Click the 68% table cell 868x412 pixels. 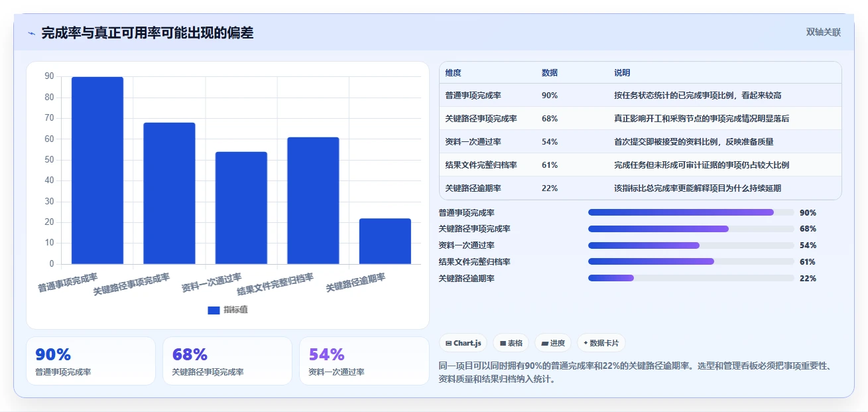tap(550, 119)
